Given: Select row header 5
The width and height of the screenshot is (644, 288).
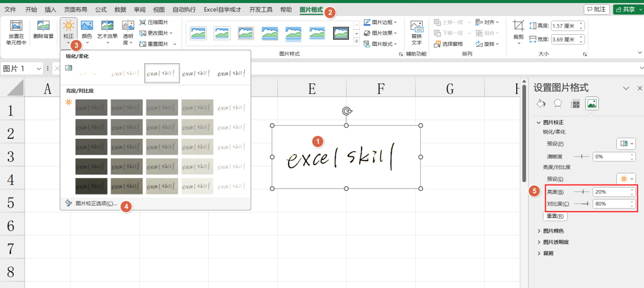Looking at the screenshot, I should coord(11,203).
